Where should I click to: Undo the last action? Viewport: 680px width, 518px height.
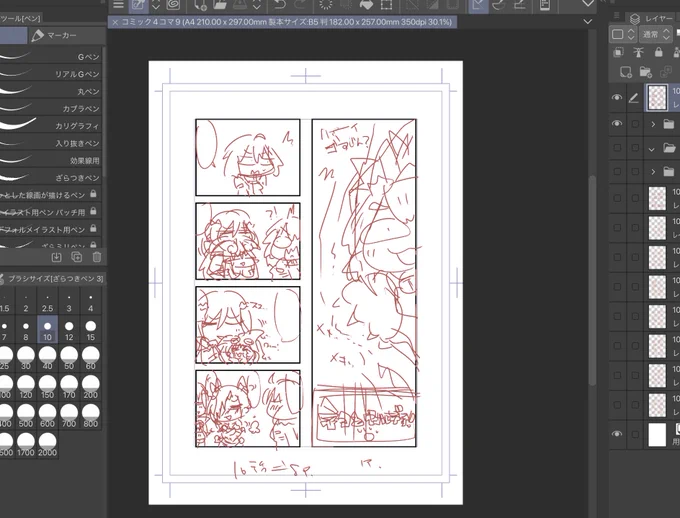(280, 5)
